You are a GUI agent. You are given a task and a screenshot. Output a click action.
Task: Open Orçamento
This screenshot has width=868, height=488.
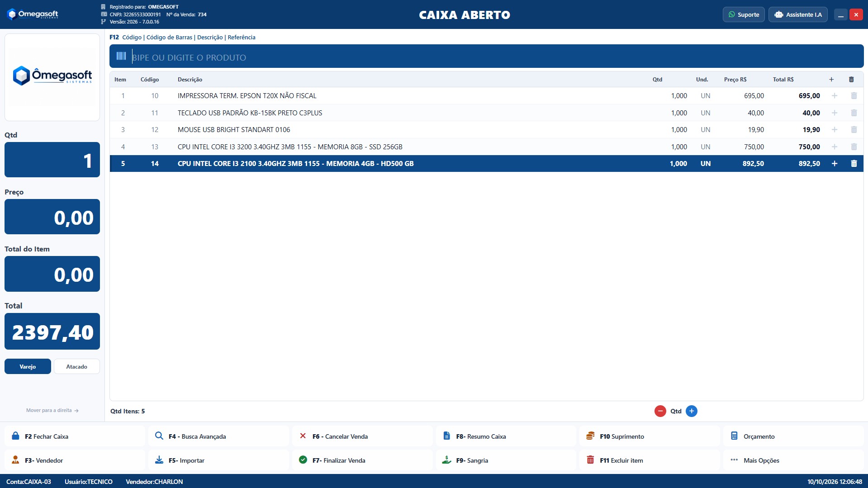[x=793, y=436]
